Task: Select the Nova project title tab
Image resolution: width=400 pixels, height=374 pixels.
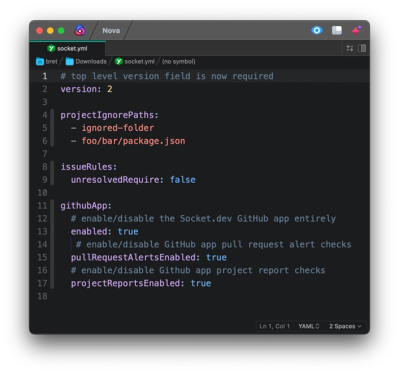Action: (111, 30)
